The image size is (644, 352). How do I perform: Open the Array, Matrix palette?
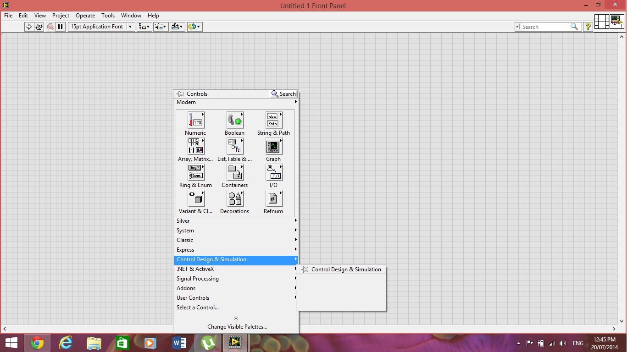(196, 147)
